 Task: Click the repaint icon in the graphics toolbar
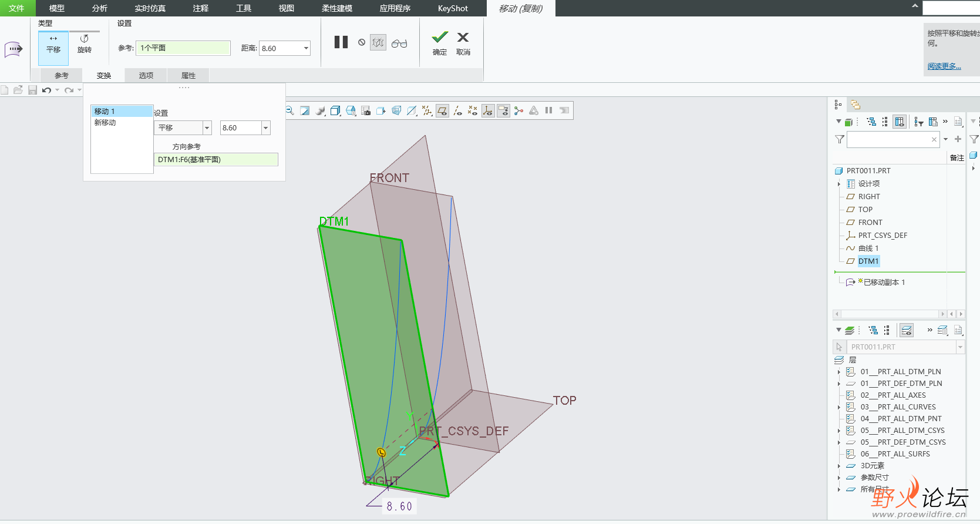pos(305,110)
